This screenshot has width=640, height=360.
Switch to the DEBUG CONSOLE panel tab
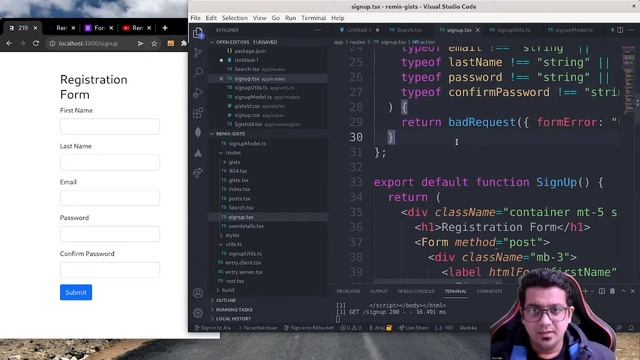[416, 291]
